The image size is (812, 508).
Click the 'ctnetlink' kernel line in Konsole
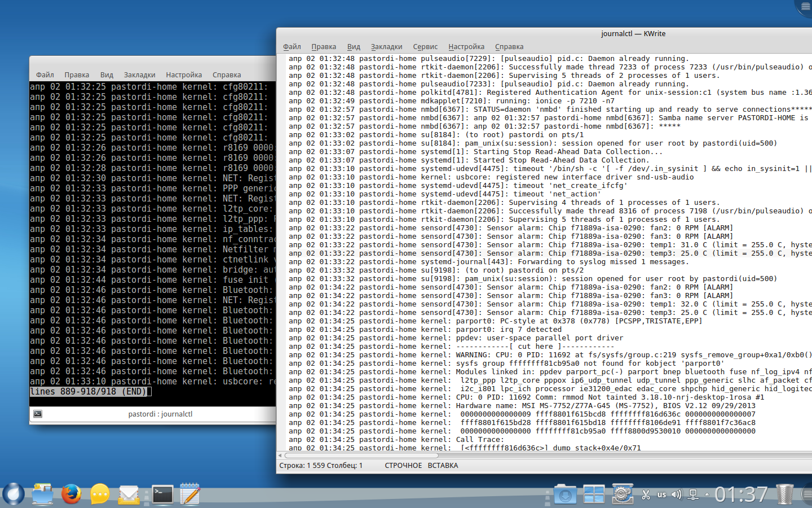(152, 260)
